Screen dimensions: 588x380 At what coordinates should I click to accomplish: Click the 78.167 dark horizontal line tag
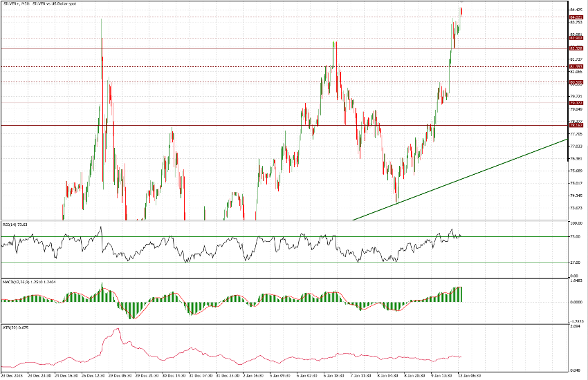574,125
